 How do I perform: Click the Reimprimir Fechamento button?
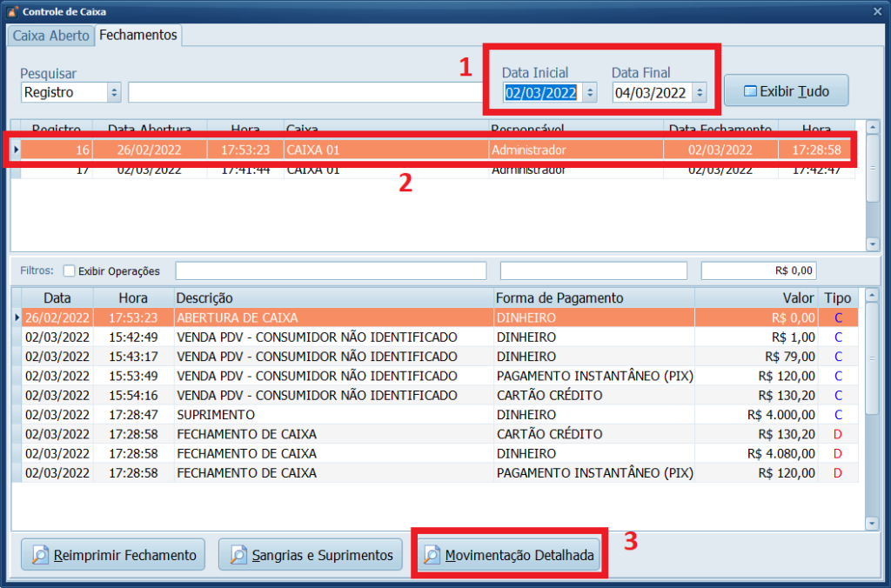click(113, 555)
